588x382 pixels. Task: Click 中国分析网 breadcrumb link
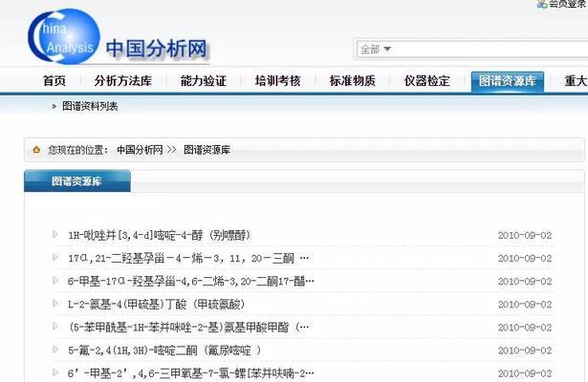140,150
